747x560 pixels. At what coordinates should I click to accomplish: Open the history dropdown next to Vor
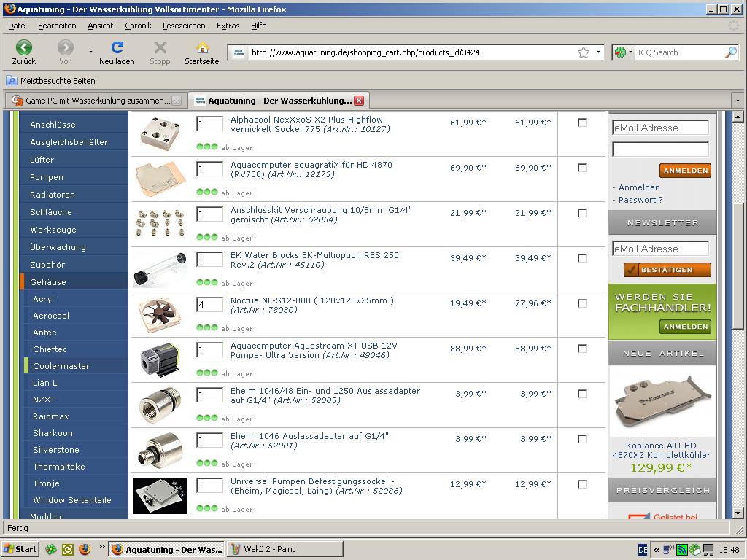pos(90,52)
